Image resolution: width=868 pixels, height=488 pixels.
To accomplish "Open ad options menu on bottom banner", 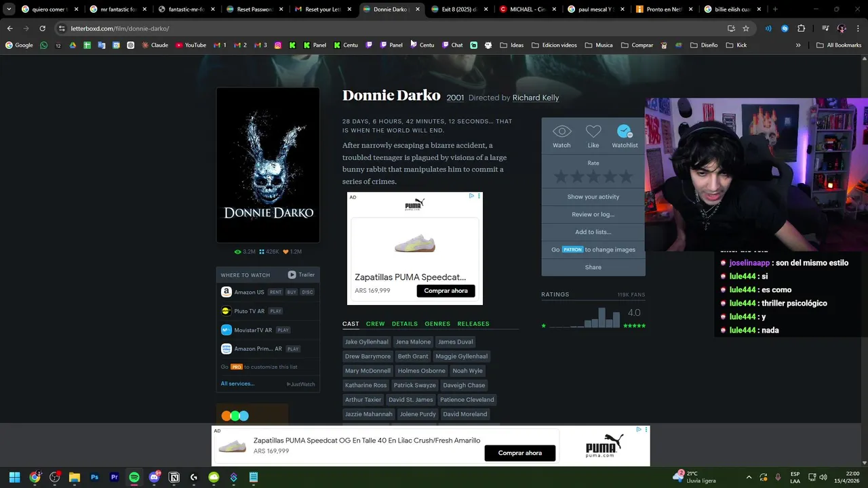I will coord(646,430).
